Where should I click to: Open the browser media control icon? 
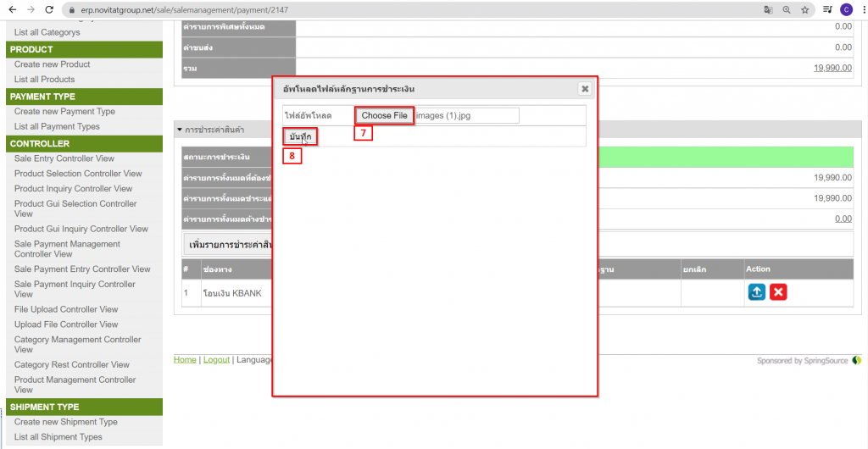828,9
